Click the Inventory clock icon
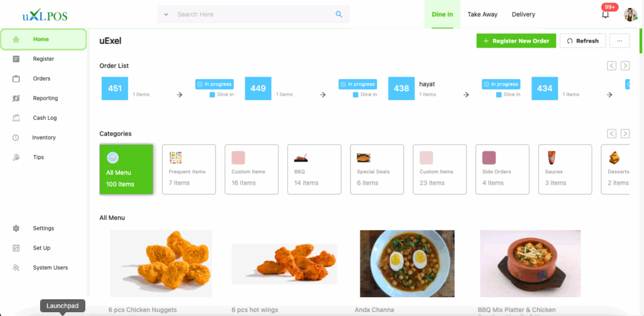Screen dimensions: 644x316 click(16, 138)
